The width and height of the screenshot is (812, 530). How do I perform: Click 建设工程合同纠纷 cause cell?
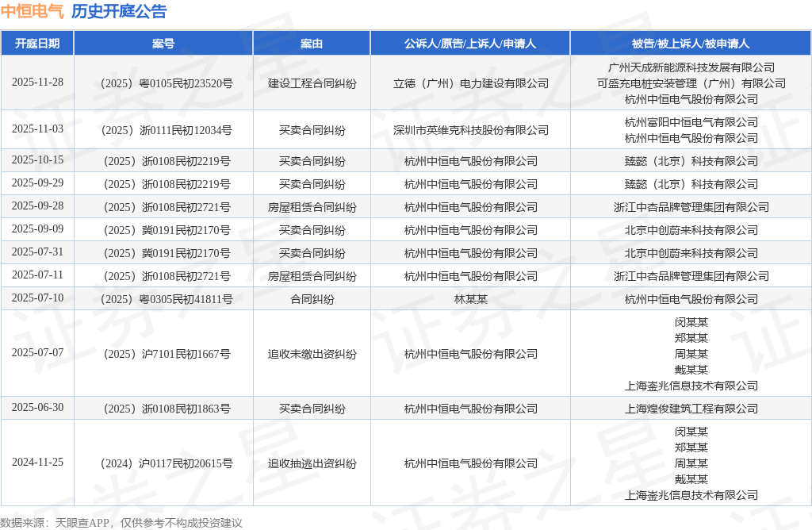pyautogui.click(x=312, y=83)
